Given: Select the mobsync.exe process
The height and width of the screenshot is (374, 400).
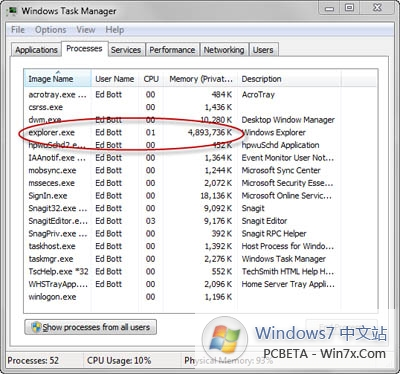Looking at the screenshot, I should point(200,171).
